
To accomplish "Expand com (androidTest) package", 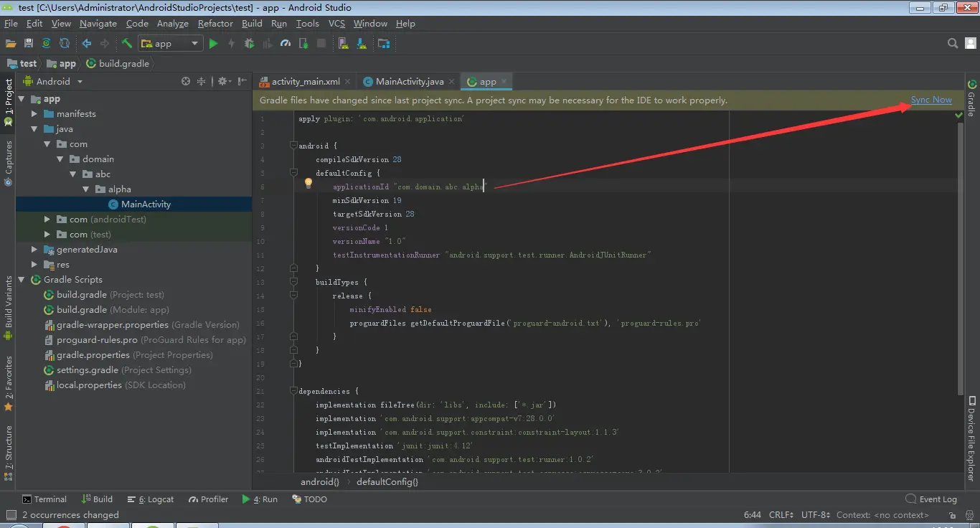I will coord(47,220).
